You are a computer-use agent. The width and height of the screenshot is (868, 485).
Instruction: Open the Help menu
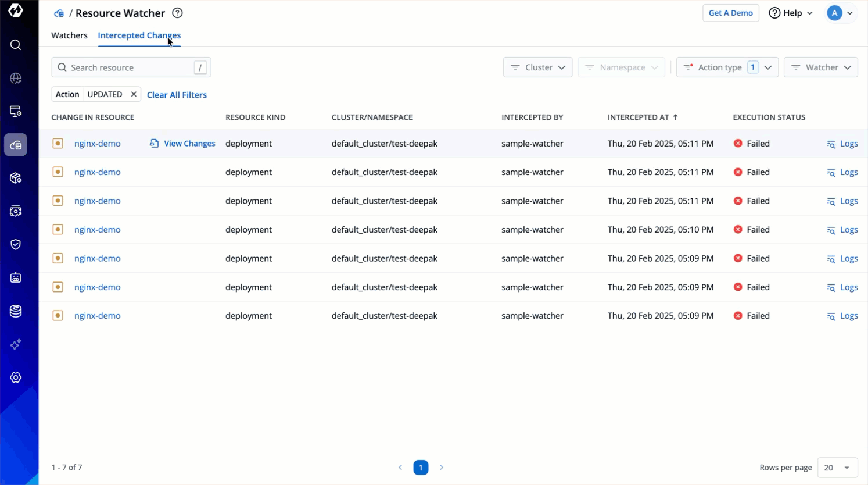pyautogui.click(x=791, y=13)
